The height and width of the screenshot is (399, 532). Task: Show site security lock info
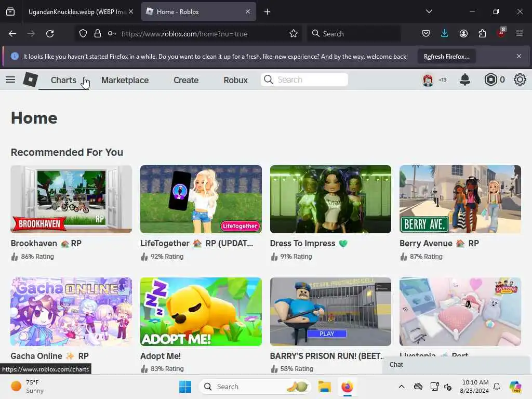click(x=98, y=34)
